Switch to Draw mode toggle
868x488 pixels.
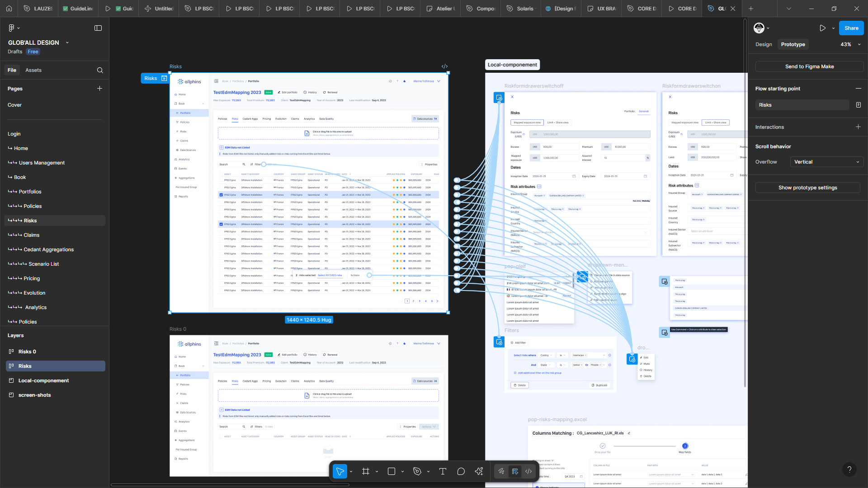(501, 471)
